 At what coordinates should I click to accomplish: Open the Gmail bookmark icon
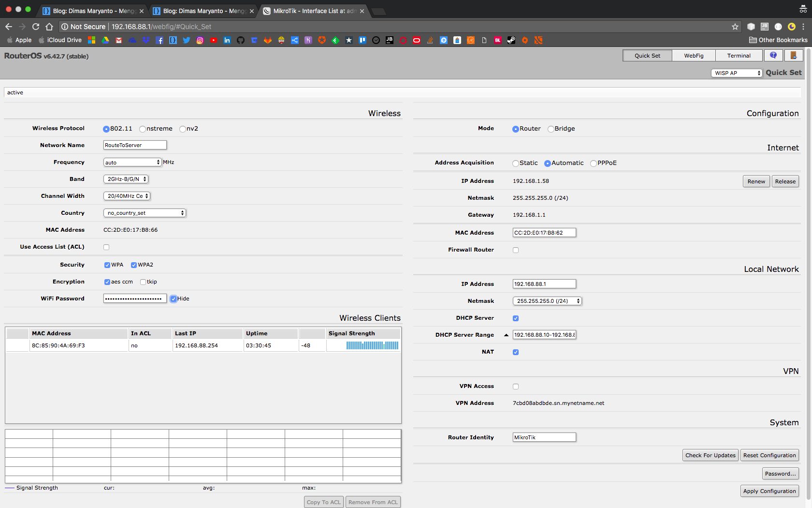pos(119,40)
